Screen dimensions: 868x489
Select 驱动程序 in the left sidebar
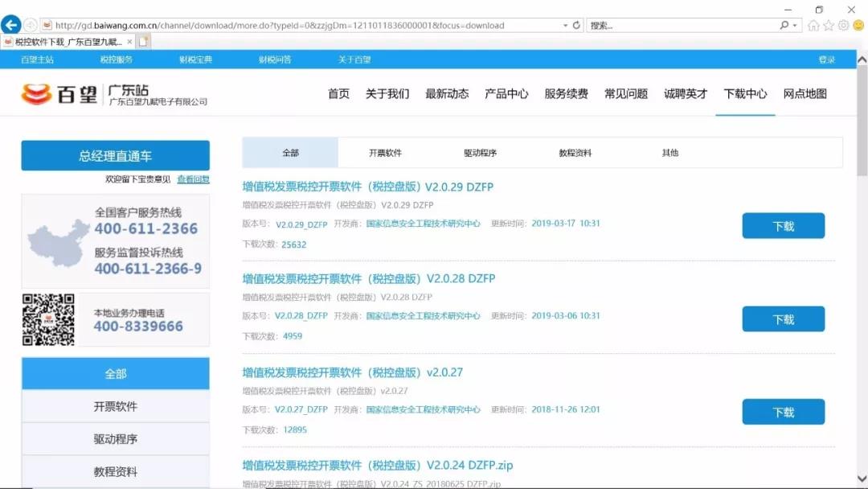(116, 439)
